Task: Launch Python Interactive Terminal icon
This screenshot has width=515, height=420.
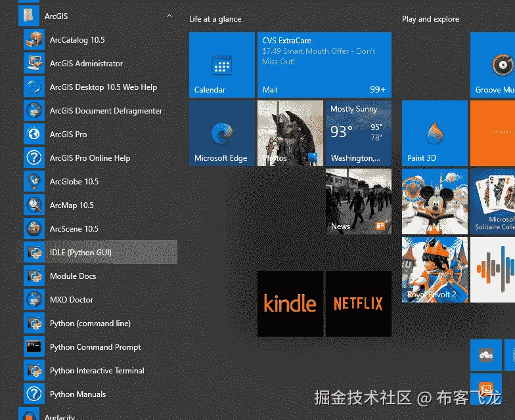Action: click(34, 370)
